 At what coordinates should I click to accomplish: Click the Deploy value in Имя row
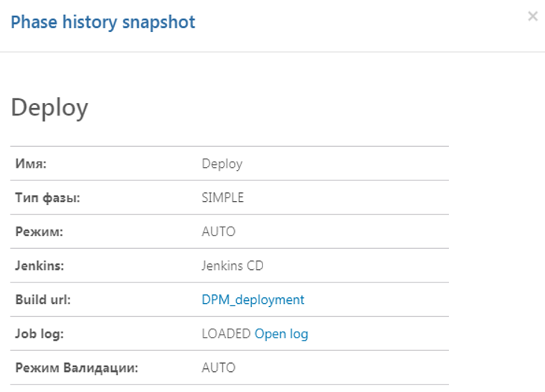point(221,164)
